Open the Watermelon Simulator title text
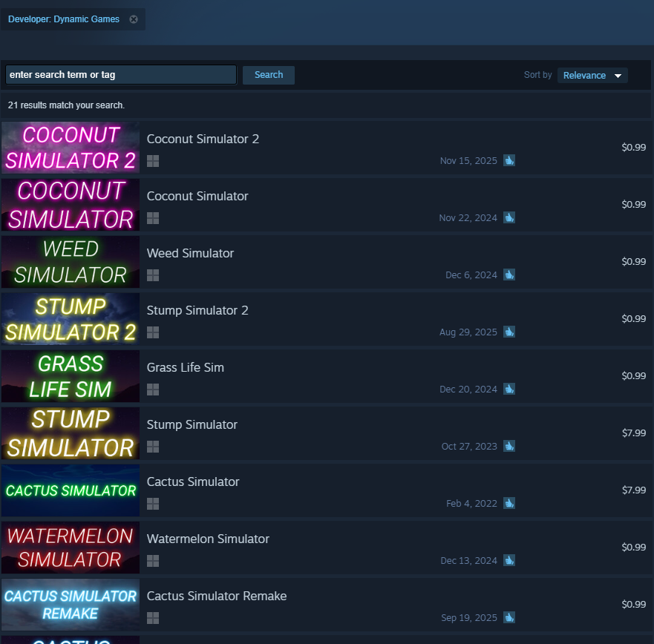This screenshot has height=644, width=654. pos(208,539)
